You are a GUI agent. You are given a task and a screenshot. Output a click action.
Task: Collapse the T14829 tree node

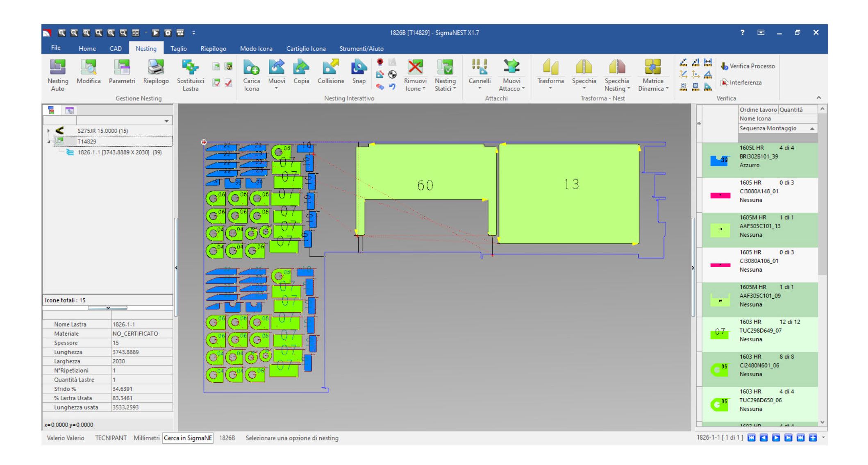coord(49,142)
